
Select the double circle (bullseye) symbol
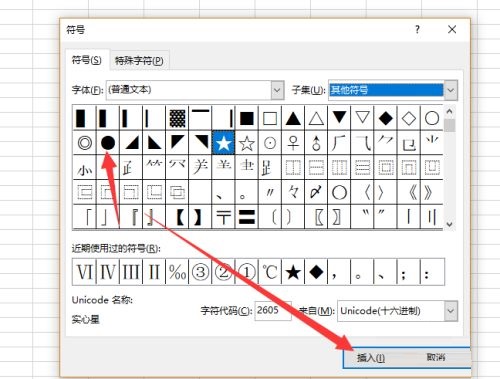pyautogui.click(x=84, y=143)
